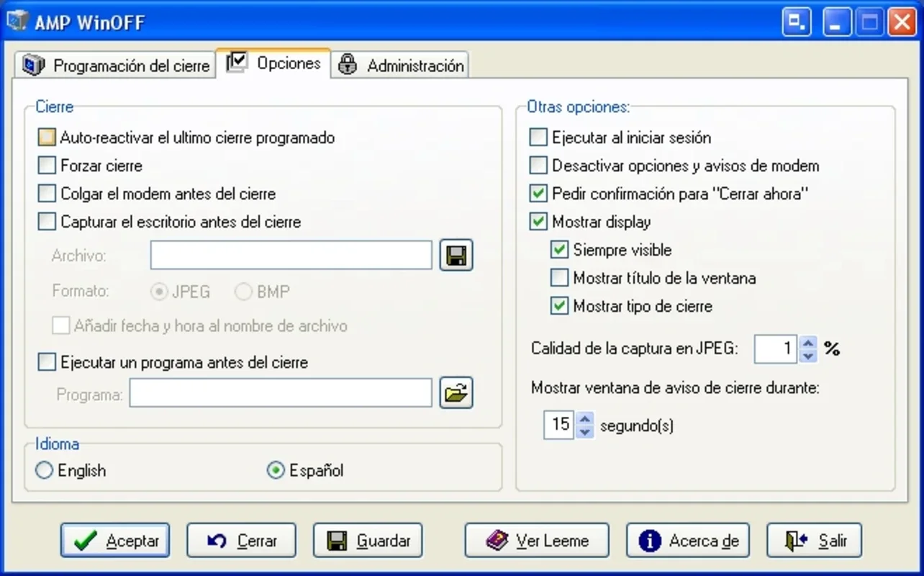Check Ejecutar un programa antes del cierre

(x=47, y=362)
